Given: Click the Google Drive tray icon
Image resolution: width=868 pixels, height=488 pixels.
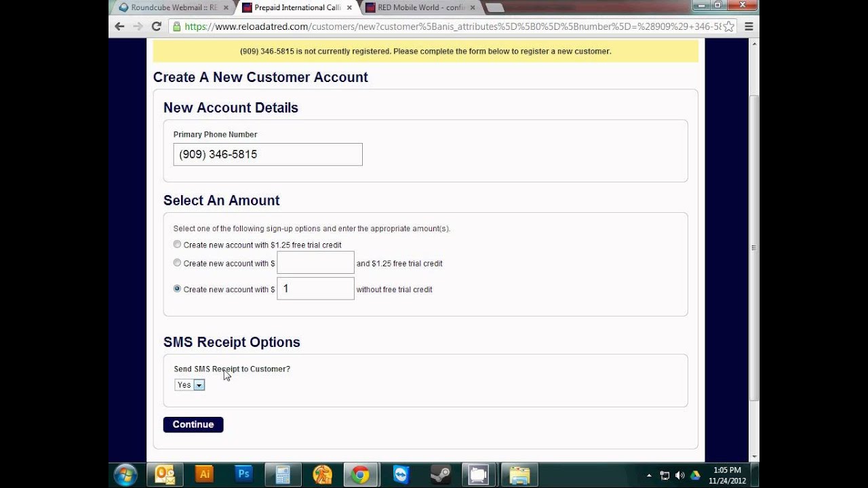Looking at the screenshot, I should [695, 475].
